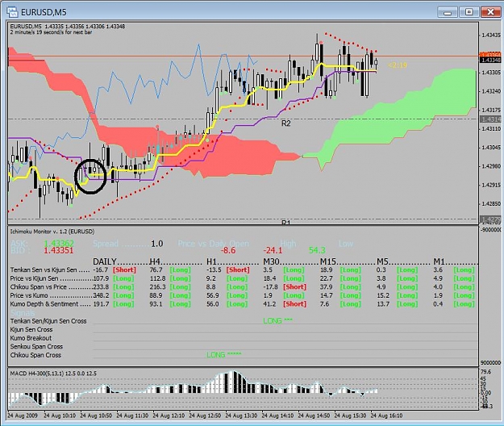Click the M30 [Short] tag in the Kumo Depth row
Viewport: 504px width, 426px height.
click(295, 304)
